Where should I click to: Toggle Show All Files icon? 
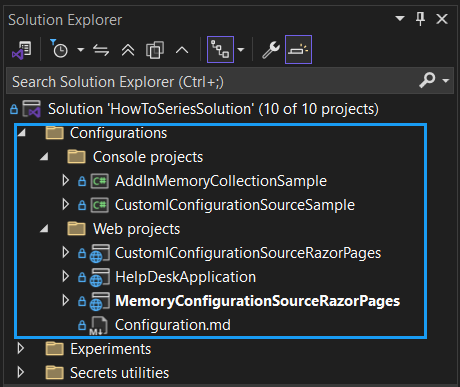tap(155, 50)
